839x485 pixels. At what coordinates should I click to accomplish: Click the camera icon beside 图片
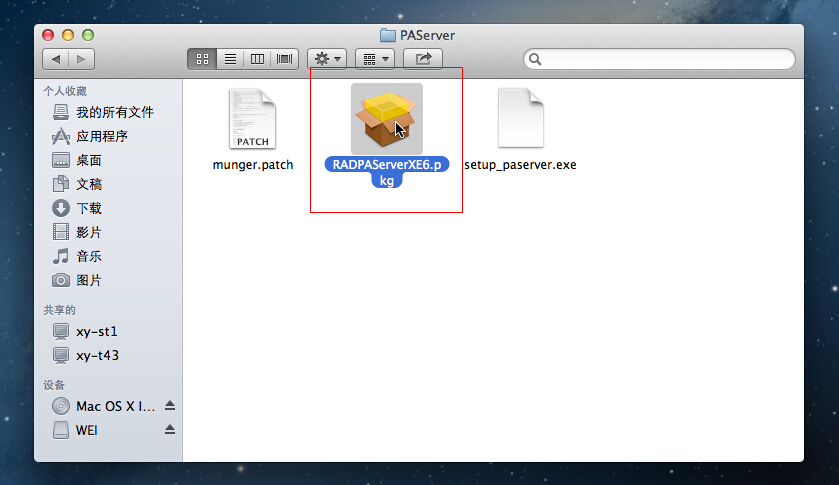point(60,280)
